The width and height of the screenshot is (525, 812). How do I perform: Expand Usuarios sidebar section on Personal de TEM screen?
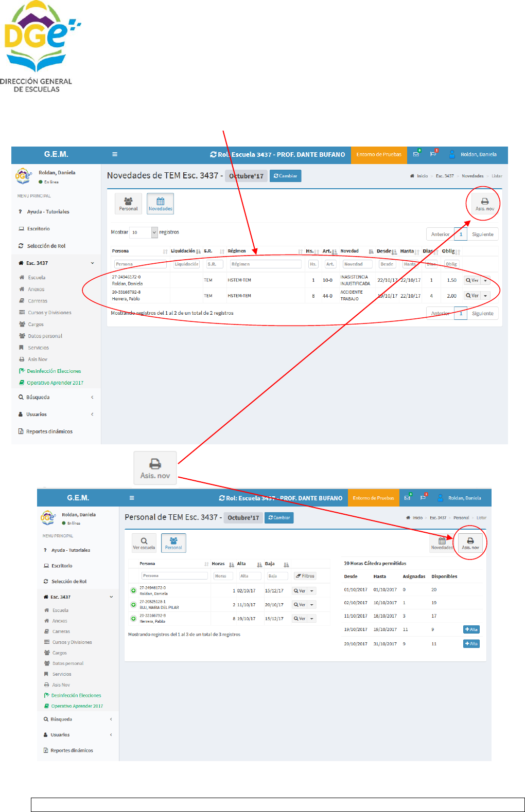[x=78, y=735]
